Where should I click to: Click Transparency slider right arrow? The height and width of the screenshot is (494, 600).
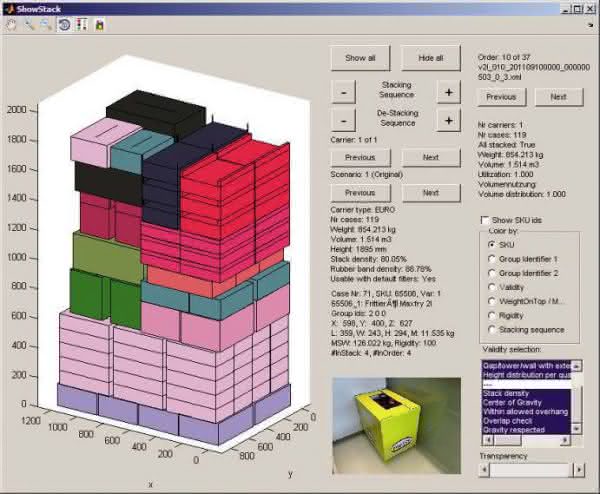(x=579, y=469)
